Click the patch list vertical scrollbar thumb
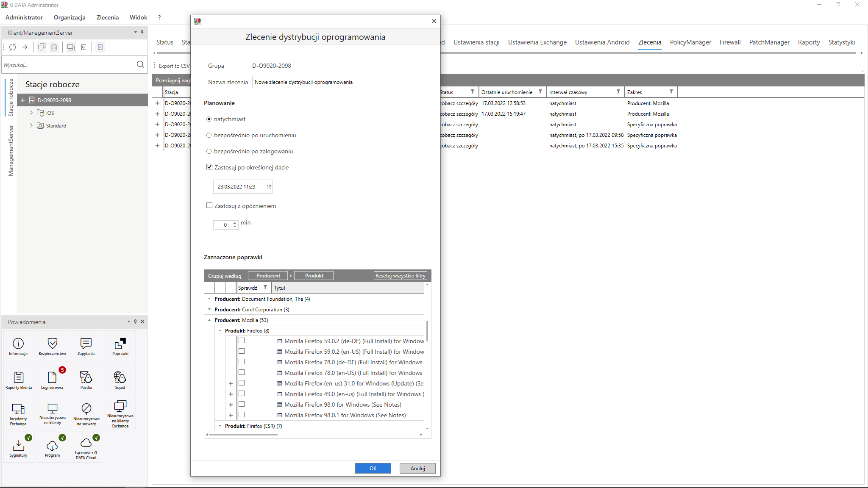The height and width of the screenshot is (488, 868). tap(427, 331)
